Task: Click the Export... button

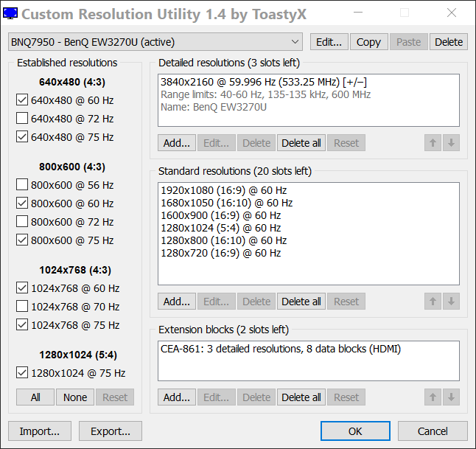Action: [111, 431]
